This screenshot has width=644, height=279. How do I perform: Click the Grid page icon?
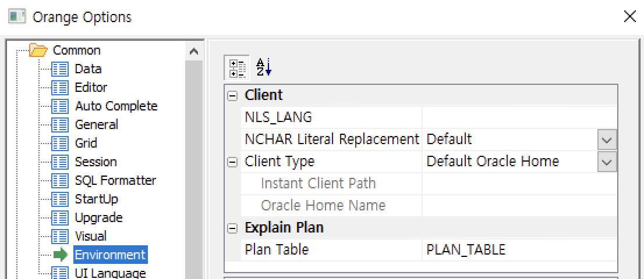(60, 144)
